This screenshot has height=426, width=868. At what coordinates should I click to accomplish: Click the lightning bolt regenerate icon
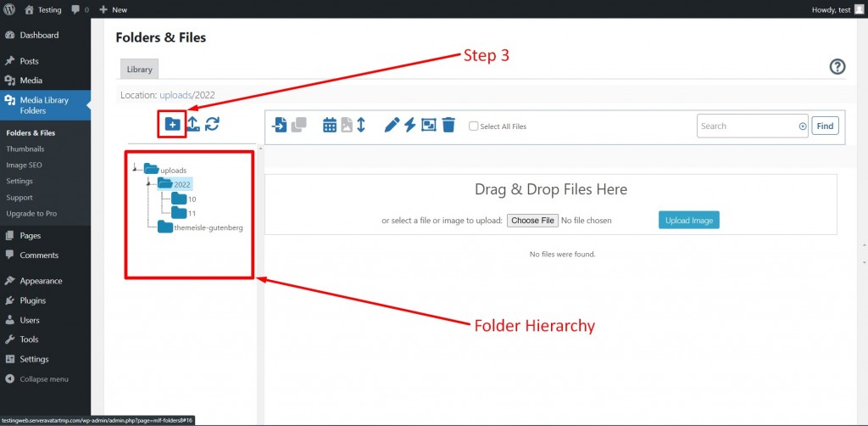[409, 126]
